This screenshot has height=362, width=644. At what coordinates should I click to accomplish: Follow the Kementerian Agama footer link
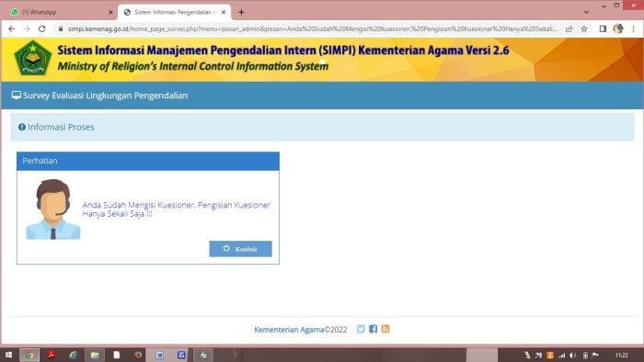click(289, 330)
